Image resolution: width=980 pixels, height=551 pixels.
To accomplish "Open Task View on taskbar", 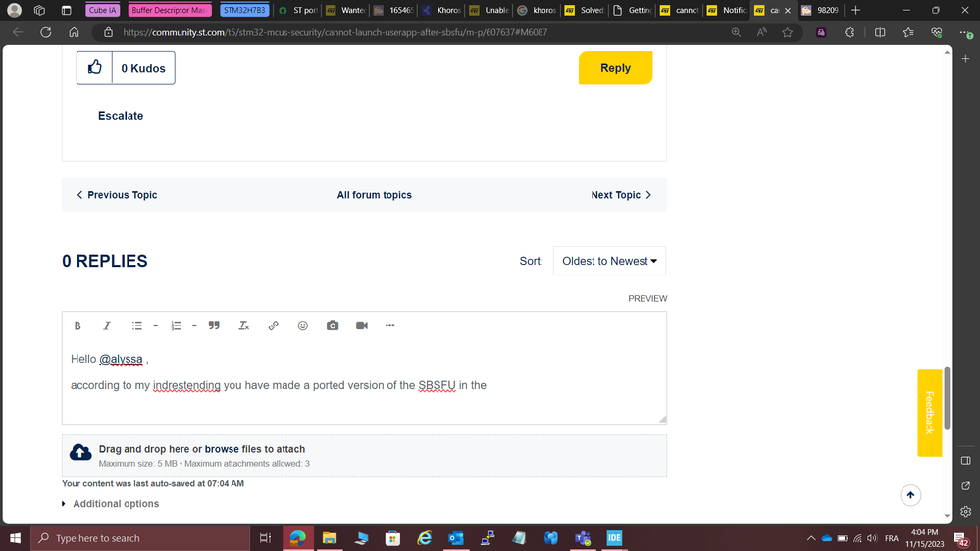I will (265, 538).
